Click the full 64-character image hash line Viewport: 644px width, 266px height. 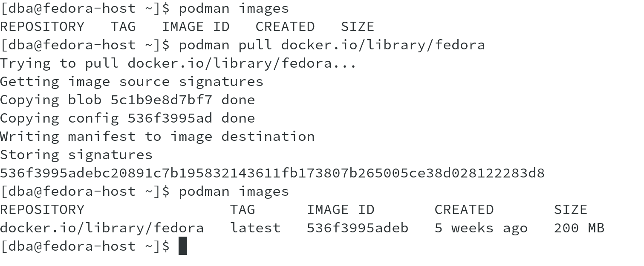[x=272, y=173]
